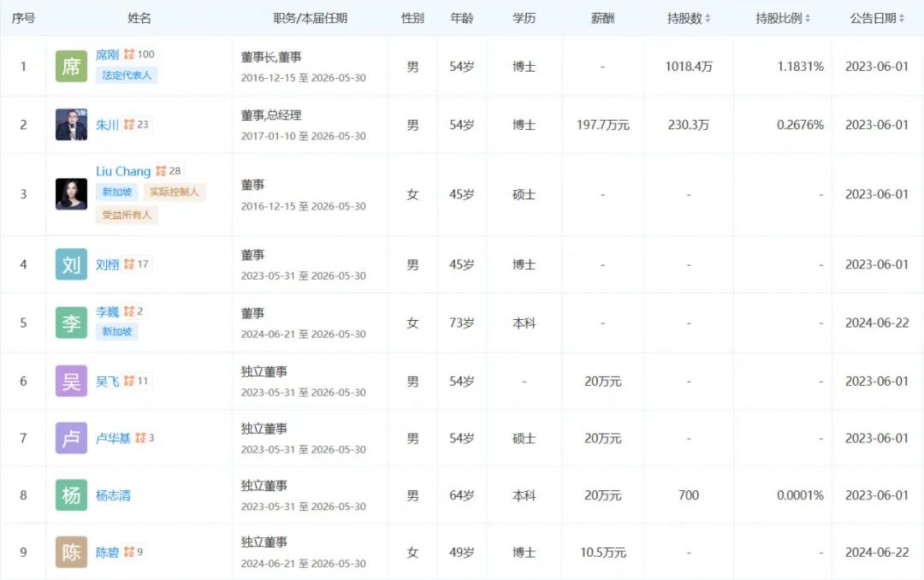Screen dimensions: 924x580
Task: Click the relation graph icon beside 朱川
Action: (x=129, y=124)
